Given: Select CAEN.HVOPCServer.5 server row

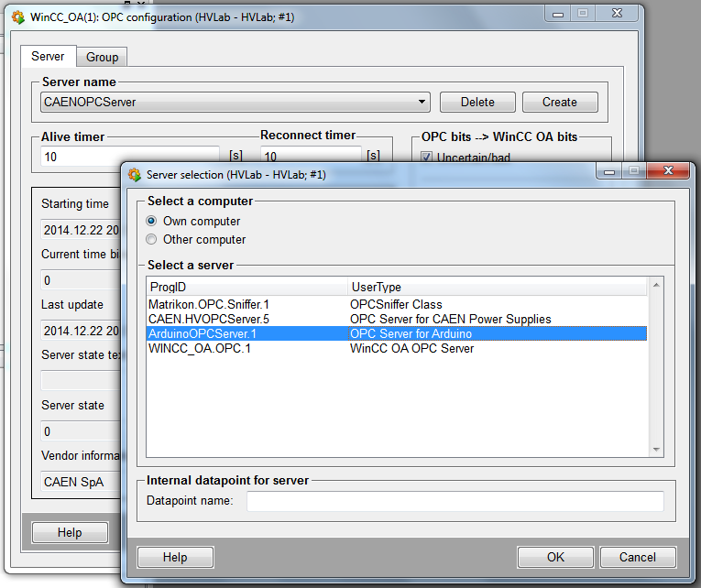Looking at the screenshot, I should [397, 319].
